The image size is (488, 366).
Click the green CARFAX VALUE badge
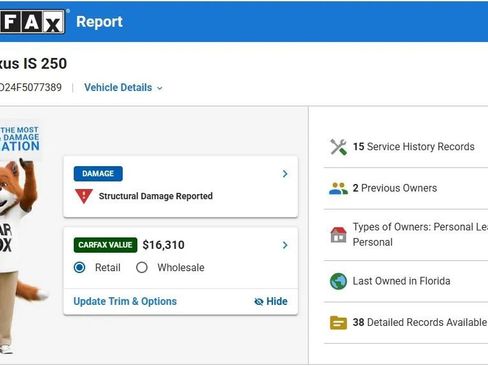click(x=105, y=245)
